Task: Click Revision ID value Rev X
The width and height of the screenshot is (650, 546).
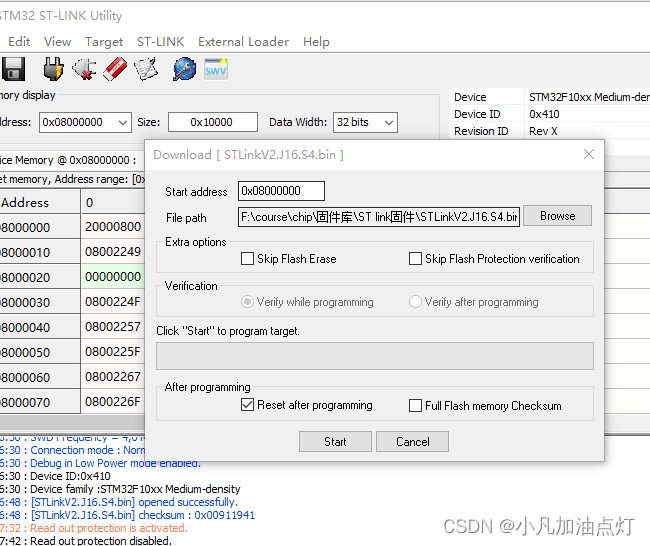Action: pos(543,131)
